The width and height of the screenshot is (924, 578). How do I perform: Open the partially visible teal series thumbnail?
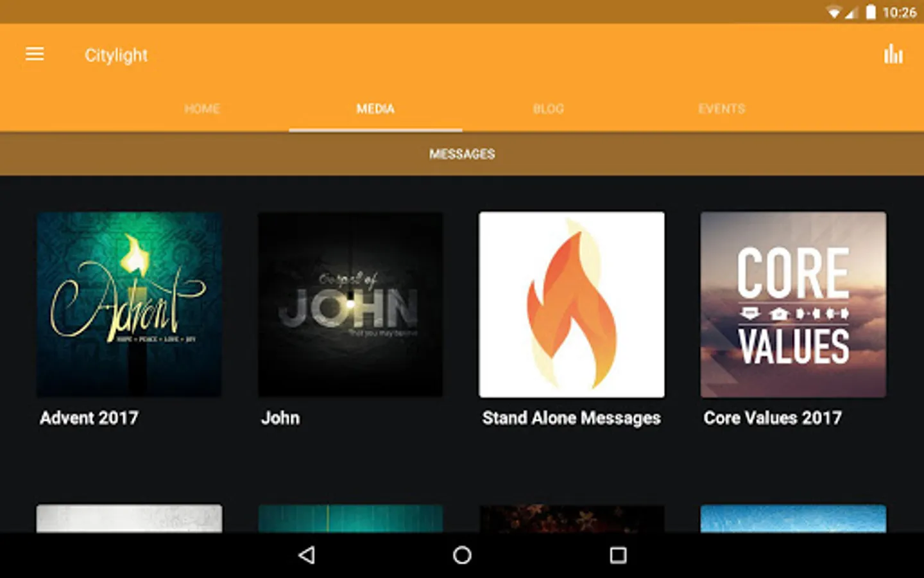click(x=350, y=518)
